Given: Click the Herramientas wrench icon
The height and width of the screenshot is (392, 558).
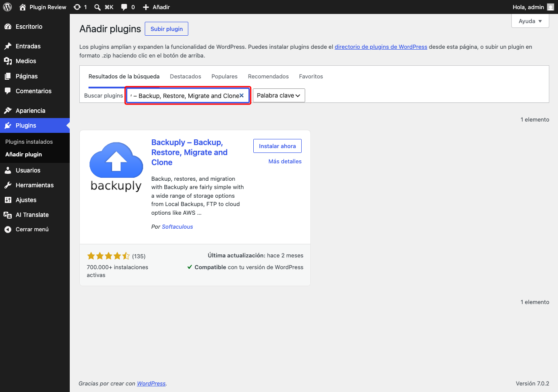Looking at the screenshot, I should click(x=8, y=185).
